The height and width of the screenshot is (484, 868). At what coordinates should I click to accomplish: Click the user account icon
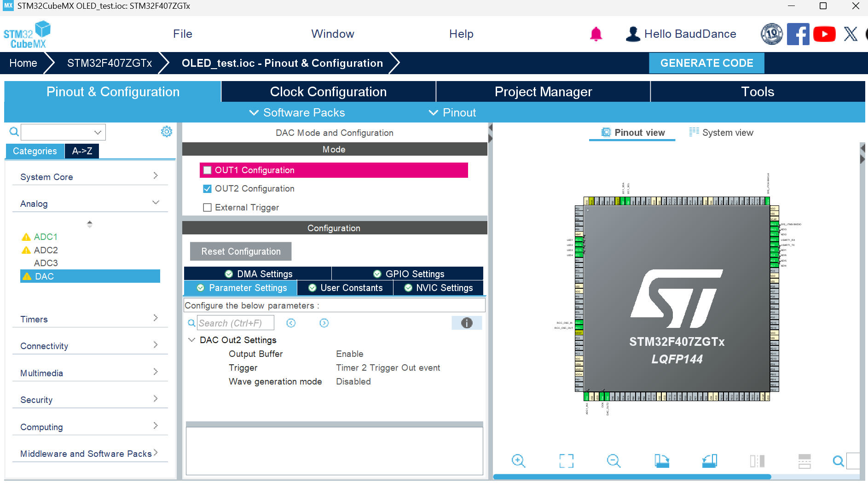[633, 34]
